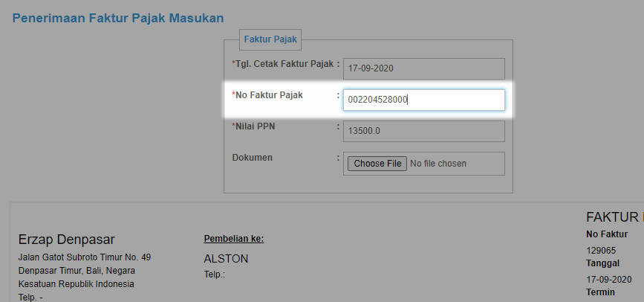Click the Termin label on invoice
The image size is (644, 302).
pos(600,292)
